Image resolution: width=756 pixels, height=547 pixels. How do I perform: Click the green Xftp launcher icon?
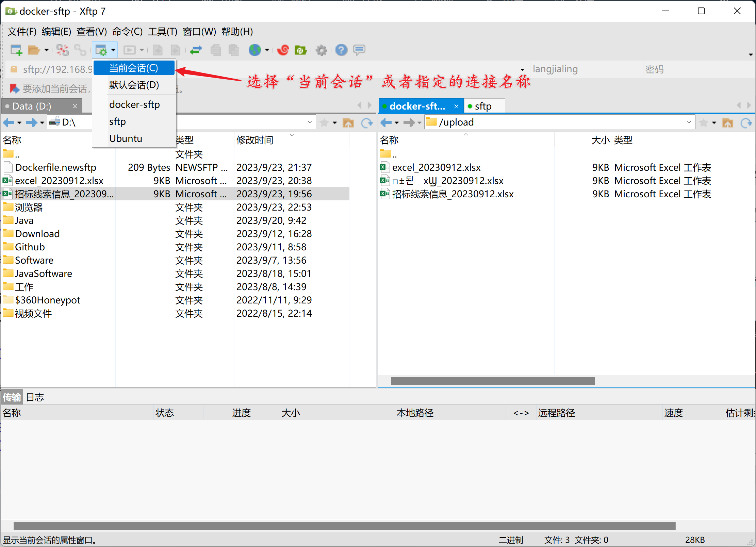tap(300, 50)
